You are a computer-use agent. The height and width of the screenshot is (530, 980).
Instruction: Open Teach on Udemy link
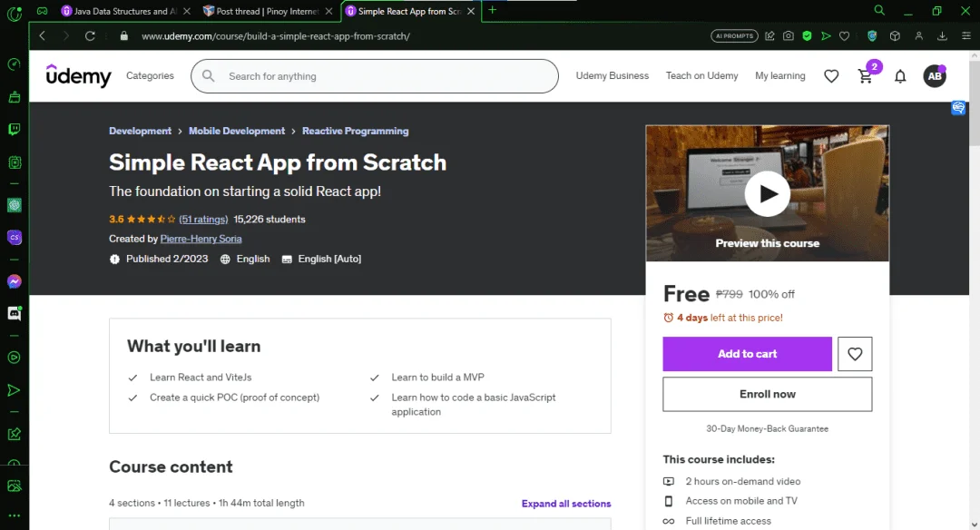coord(701,75)
